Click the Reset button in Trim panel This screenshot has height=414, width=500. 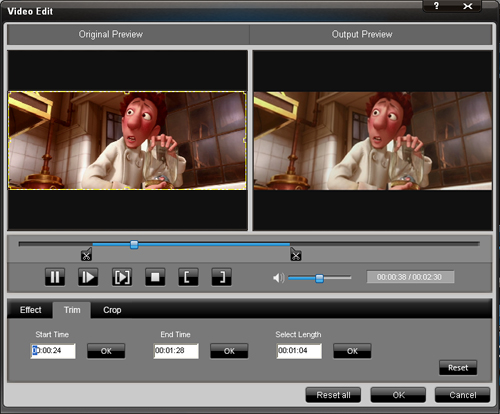click(458, 368)
